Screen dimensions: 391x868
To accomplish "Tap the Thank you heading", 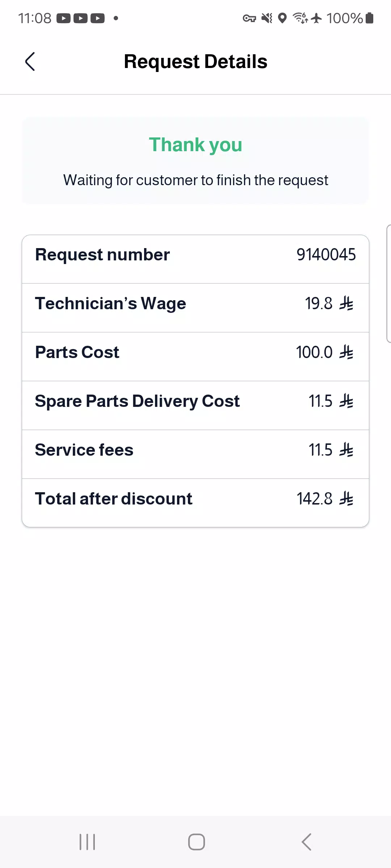I will 195,145.
